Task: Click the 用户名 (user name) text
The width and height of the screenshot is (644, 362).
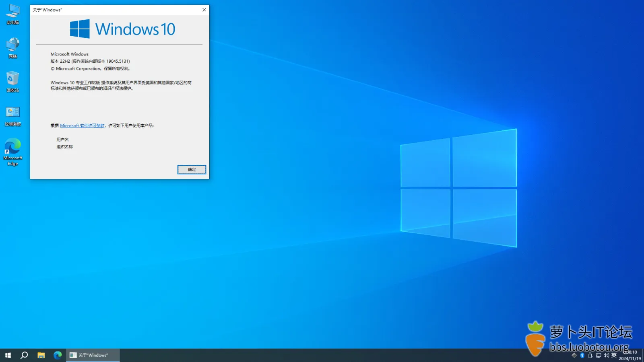Action: point(62,140)
